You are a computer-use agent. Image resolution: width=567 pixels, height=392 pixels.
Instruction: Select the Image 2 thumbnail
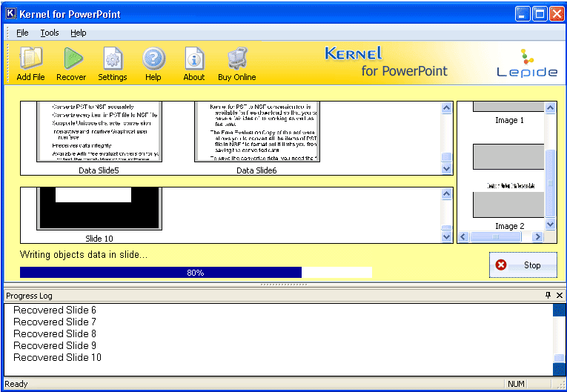(508, 205)
